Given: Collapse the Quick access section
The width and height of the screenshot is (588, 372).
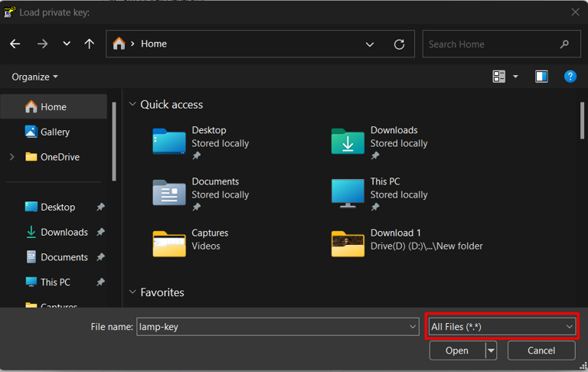Looking at the screenshot, I should tap(132, 104).
